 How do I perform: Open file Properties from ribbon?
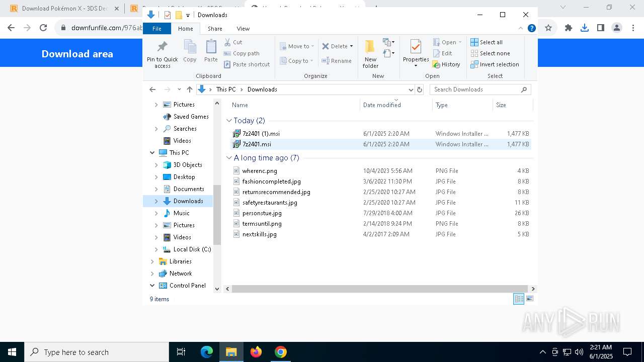(416, 54)
